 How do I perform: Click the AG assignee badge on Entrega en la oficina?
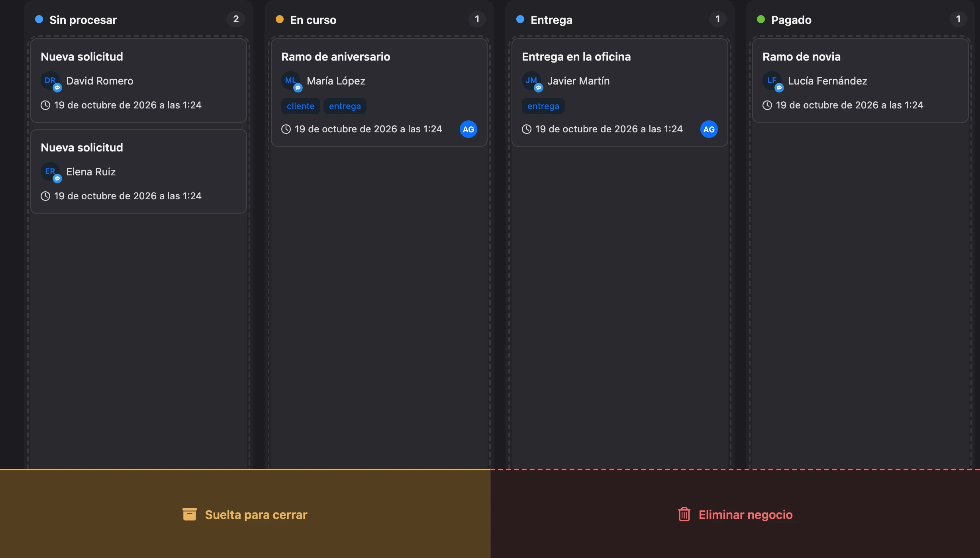(709, 129)
